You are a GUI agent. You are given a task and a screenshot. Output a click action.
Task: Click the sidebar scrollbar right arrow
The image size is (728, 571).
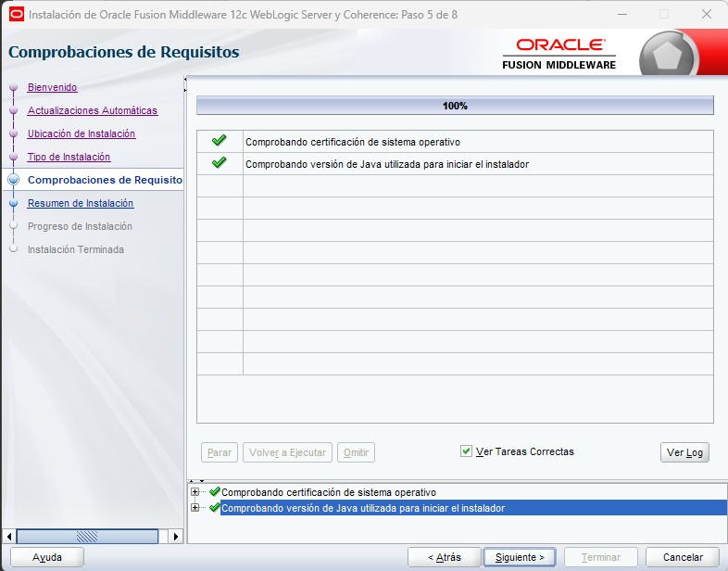pos(175,537)
